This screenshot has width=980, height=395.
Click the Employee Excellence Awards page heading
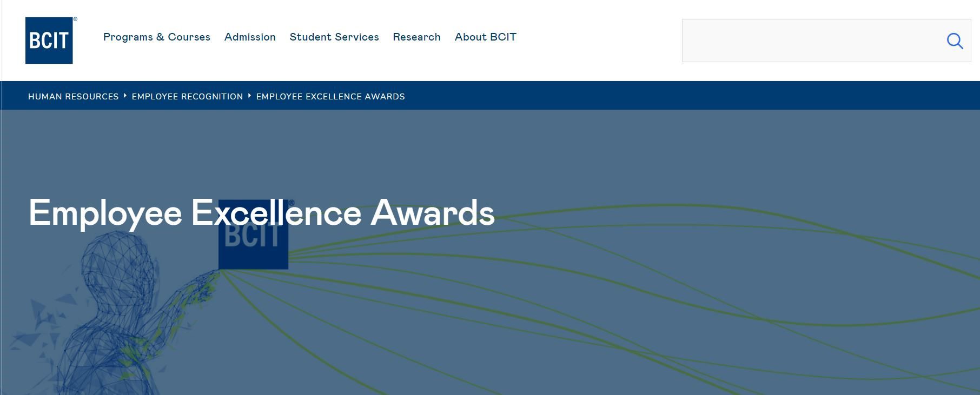point(261,213)
